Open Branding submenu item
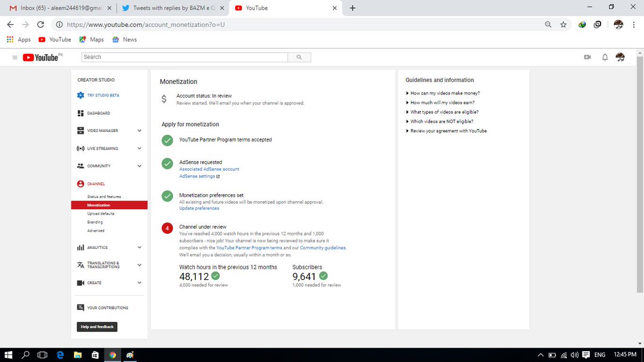644x362 pixels. [95, 222]
